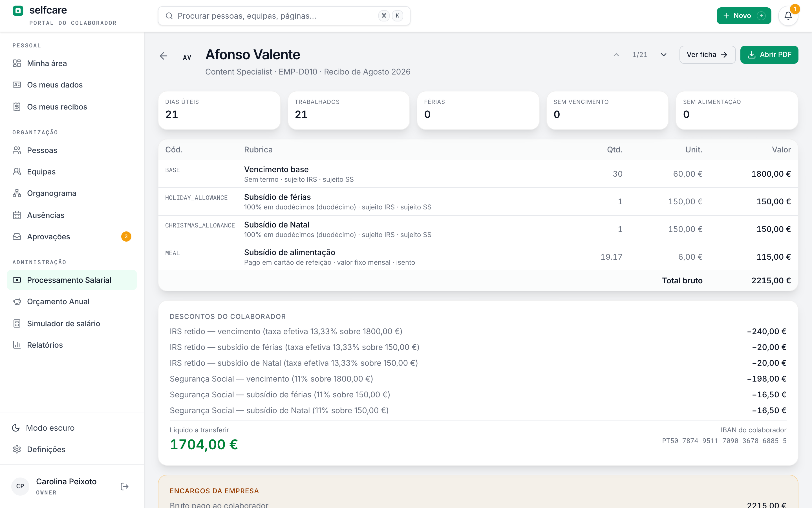Click the Organograma hierarchy icon
The height and width of the screenshot is (508, 812).
[x=17, y=193]
